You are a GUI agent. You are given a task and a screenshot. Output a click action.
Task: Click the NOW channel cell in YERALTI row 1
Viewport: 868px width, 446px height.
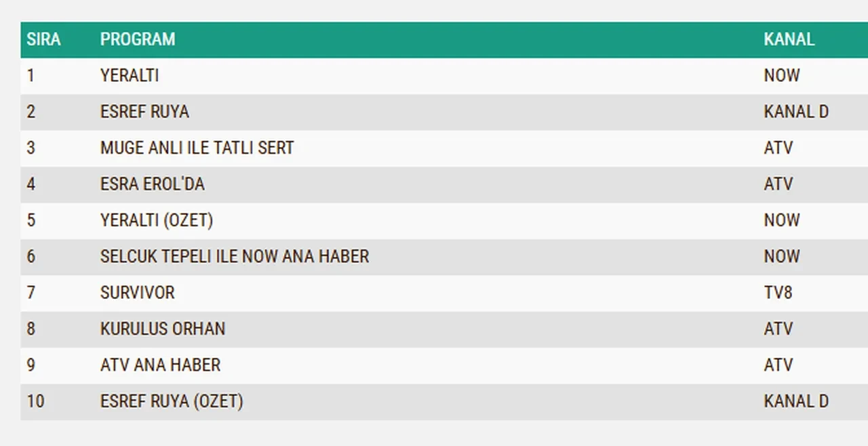pyautogui.click(x=781, y=75)
